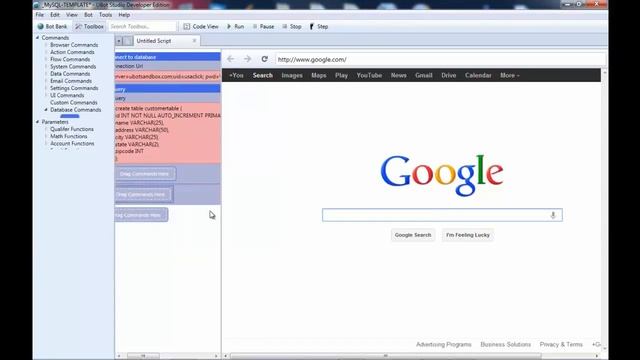This screenshot has height=360, width=640.
Task: Select Account Functions in toolbox
Action: (x=72, y=144)
